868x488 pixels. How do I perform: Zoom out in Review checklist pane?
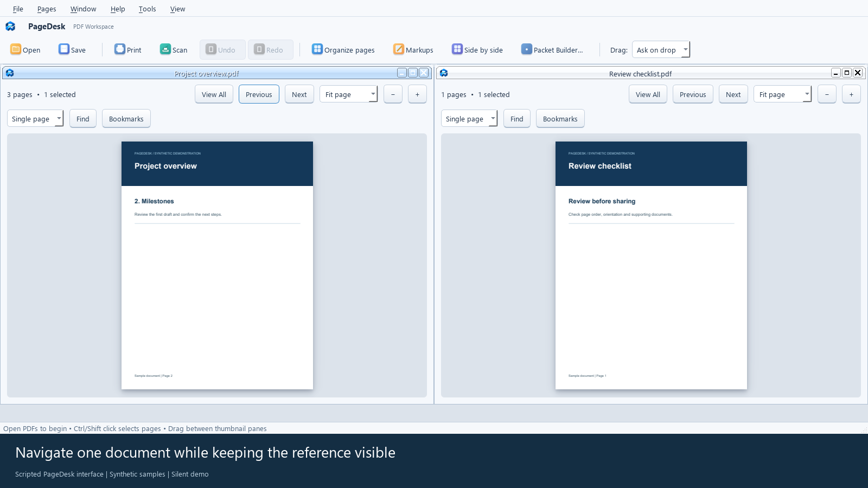827,94
